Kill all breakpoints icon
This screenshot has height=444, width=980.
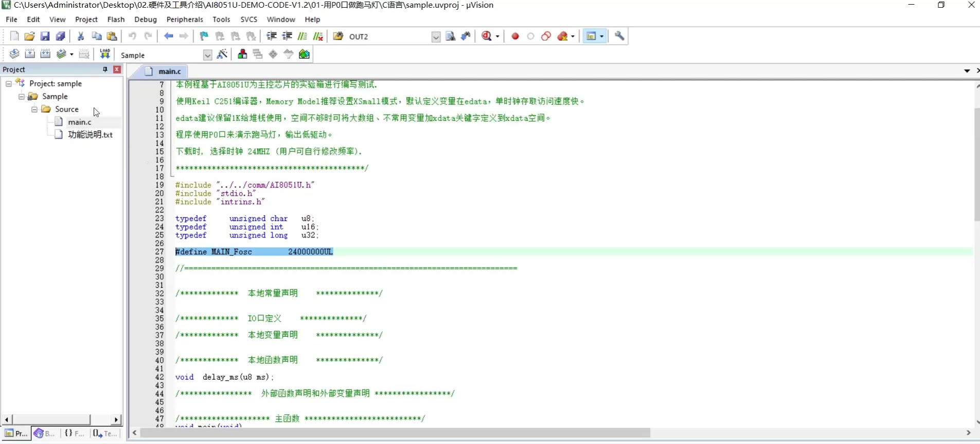tap(563, 36)
